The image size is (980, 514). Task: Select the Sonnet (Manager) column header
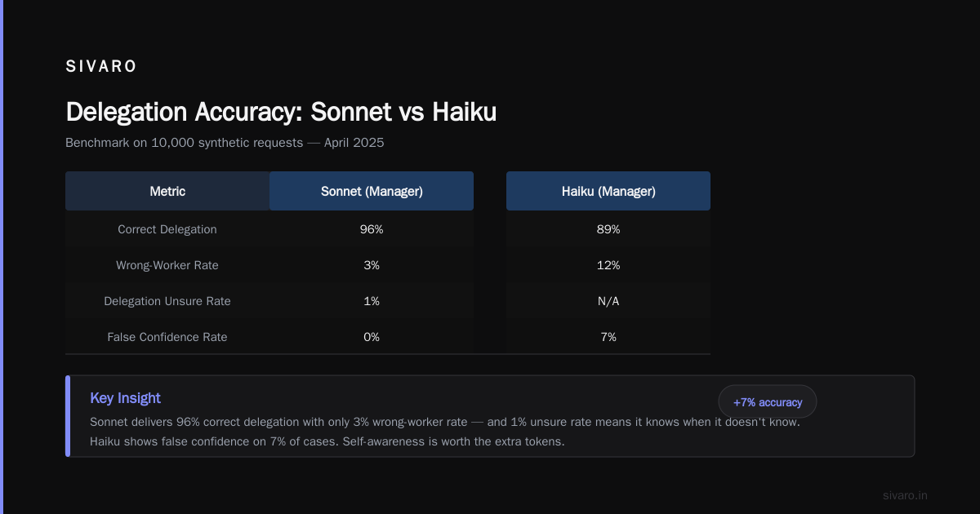(372, 191)
